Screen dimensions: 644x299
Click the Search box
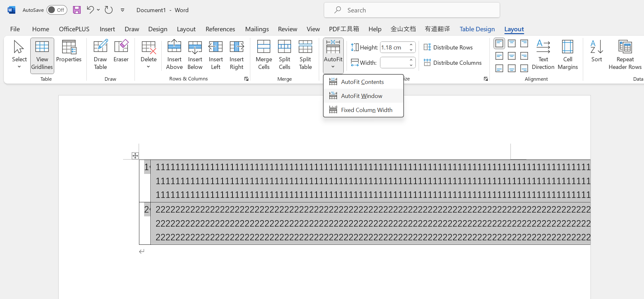pos(412,10)
